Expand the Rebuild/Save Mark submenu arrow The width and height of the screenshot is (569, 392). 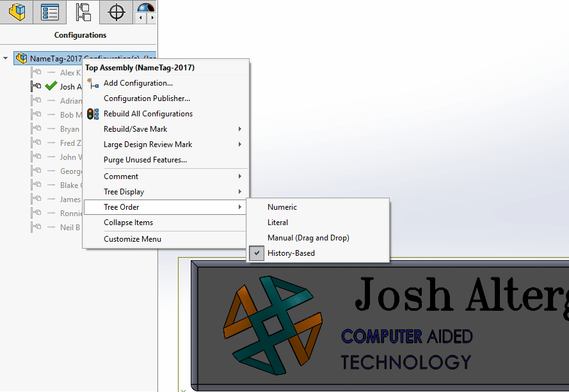(x=240, y=129)
